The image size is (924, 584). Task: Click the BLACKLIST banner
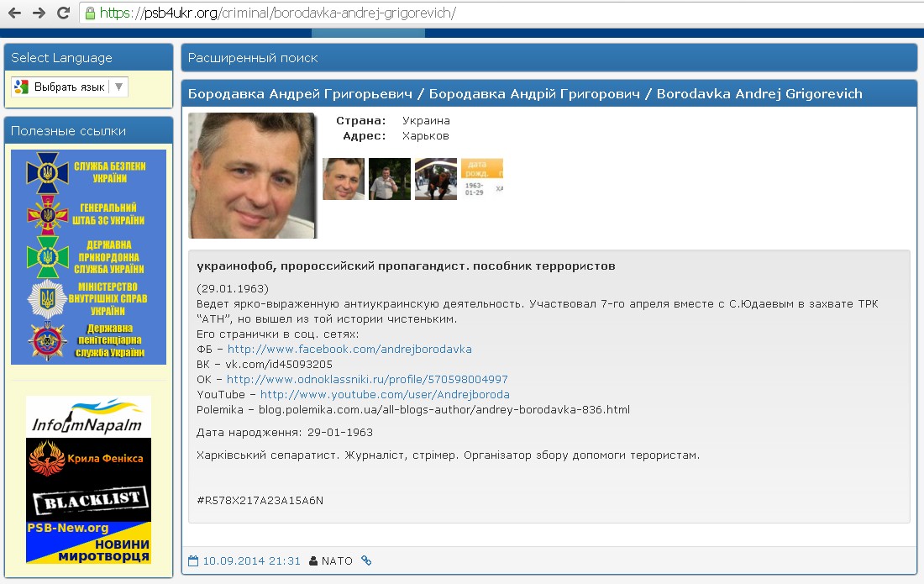88,502
